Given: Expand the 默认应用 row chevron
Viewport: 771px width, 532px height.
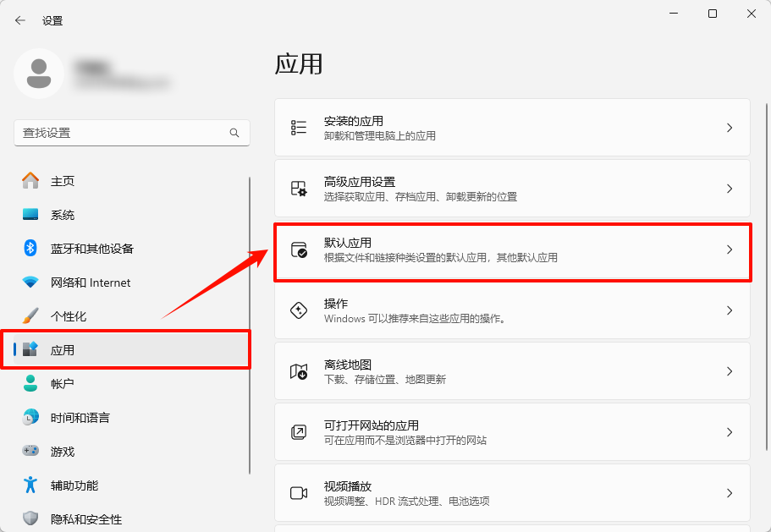Looking at the screenshot, I should (730, 250).
